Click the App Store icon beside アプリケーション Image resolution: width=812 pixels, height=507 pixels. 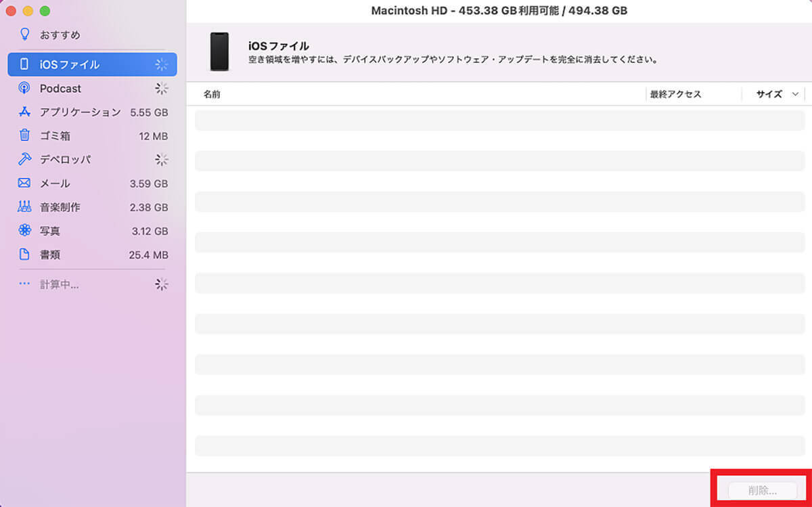click(x=24, y=112)
